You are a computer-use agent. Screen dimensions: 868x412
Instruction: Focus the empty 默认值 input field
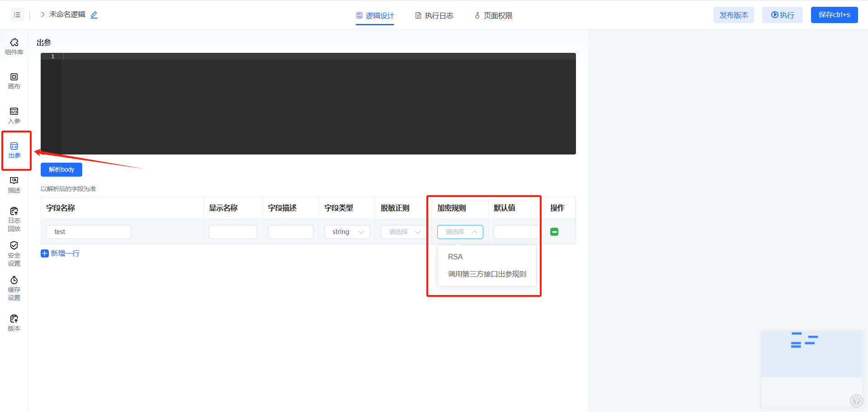coord(516,232)
